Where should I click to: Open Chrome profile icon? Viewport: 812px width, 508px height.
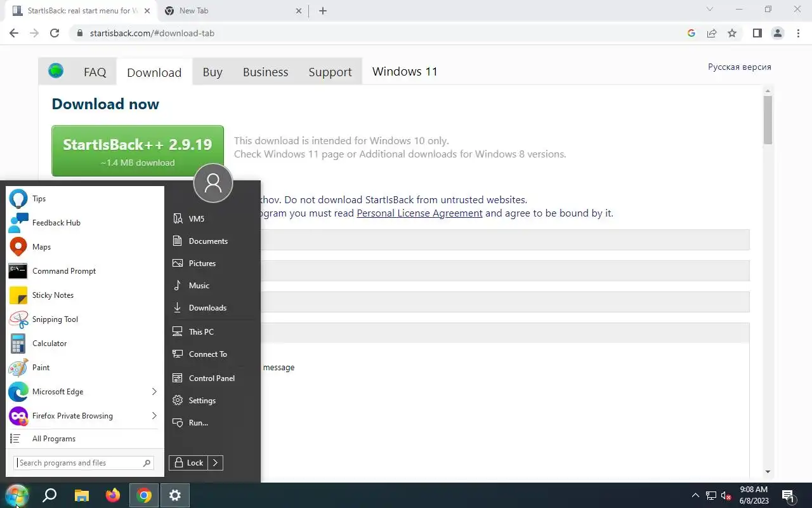tap(778, 33)
